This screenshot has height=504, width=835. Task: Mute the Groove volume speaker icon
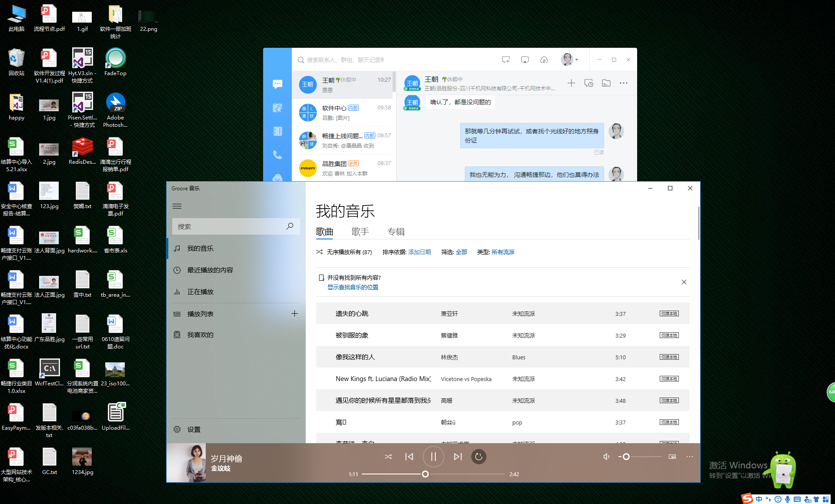pyautogui.click(x=606, y=457)
